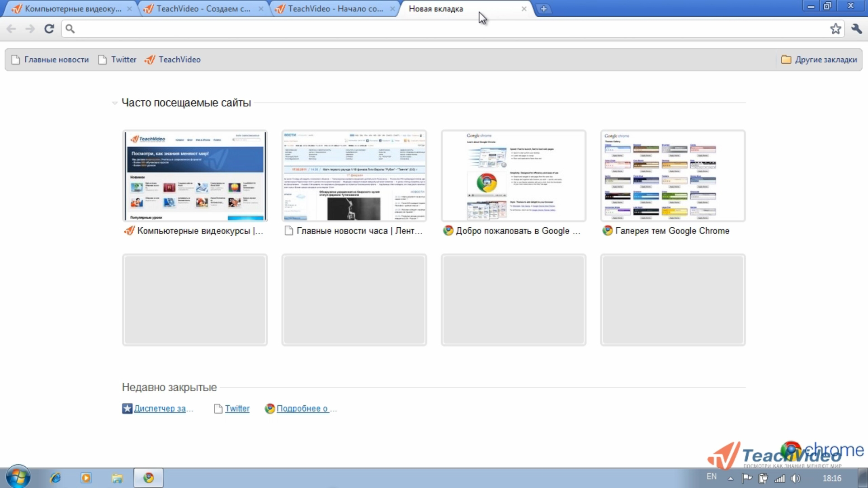
Task: Open new tab with plus button
Action: (543, 9)
